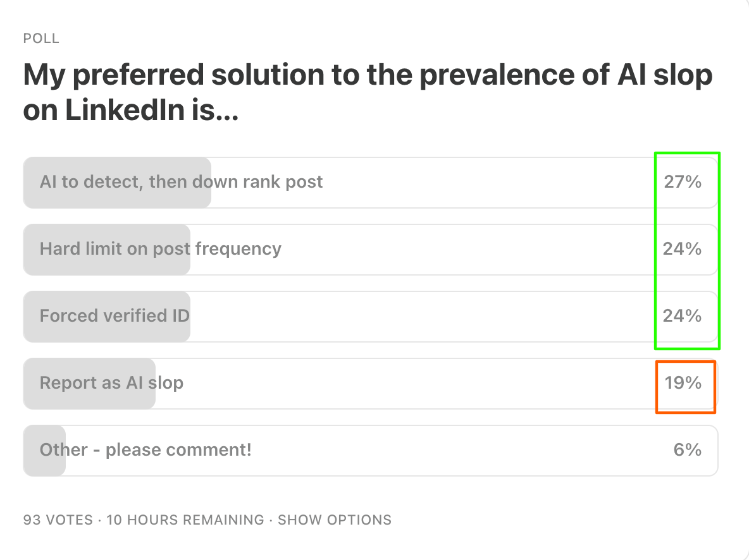Click the 27% result value
749x560 pixels.
pos(683,182)
